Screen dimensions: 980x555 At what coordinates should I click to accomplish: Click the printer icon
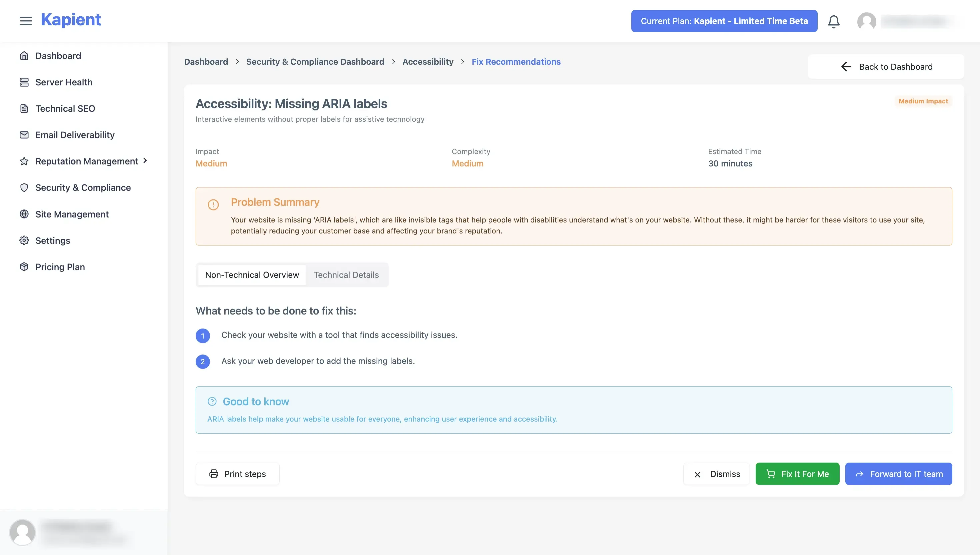click(x=214, y=473)
